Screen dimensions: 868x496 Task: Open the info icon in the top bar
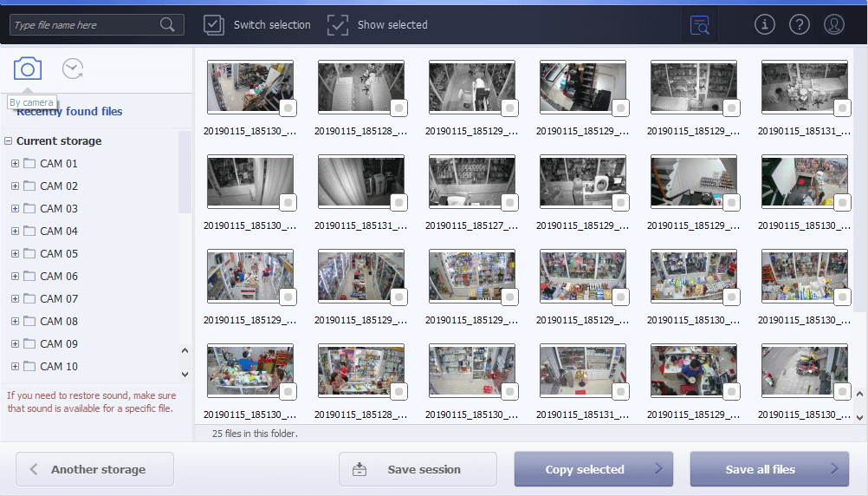(764, 24)
